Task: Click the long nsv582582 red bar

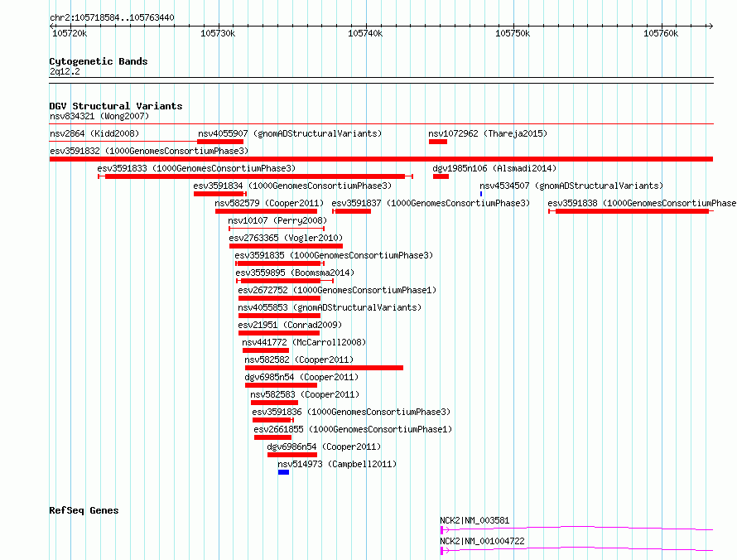Action: [324, 368]
